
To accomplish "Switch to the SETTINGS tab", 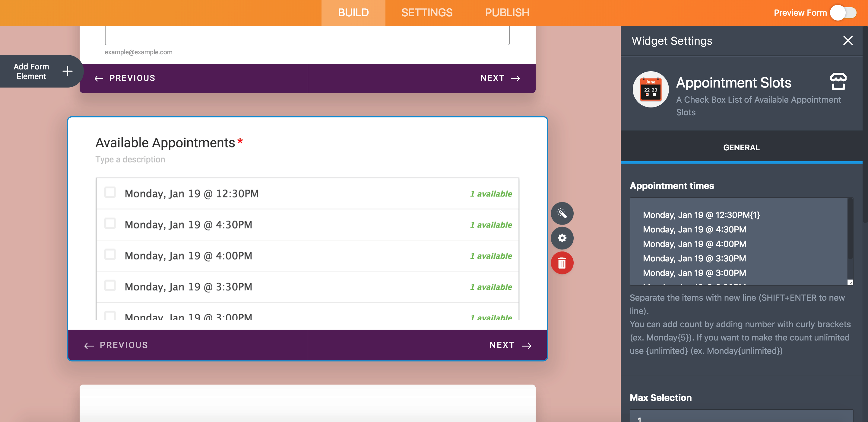I will pyautogui.click(x=426, y=13).
